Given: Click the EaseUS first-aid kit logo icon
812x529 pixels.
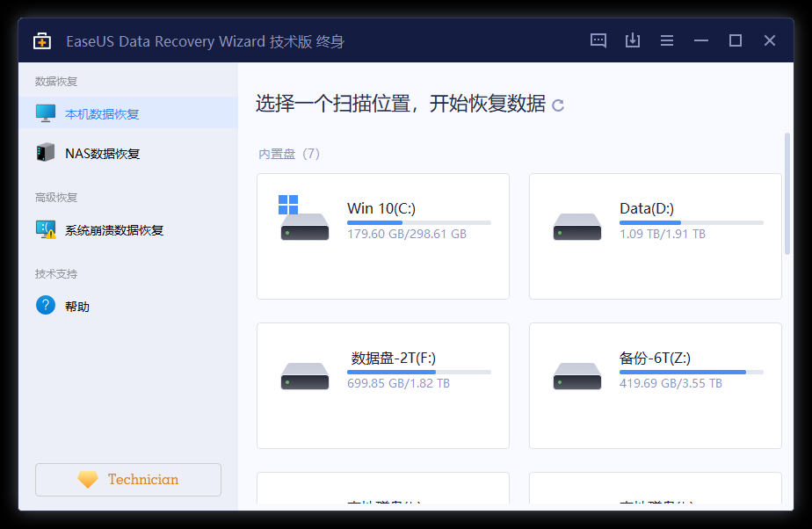Looking at the screenshot, I should click(x=42, y=41).
